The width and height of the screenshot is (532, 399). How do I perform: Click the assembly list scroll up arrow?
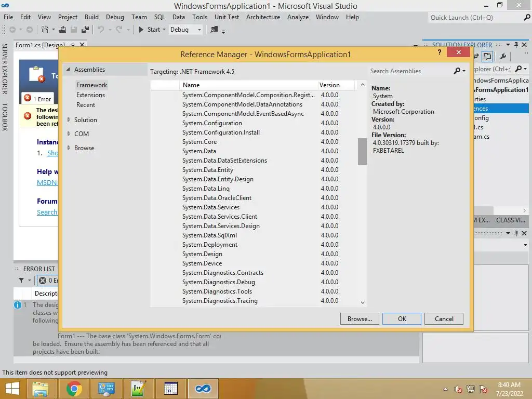click(x=362, y=85)
